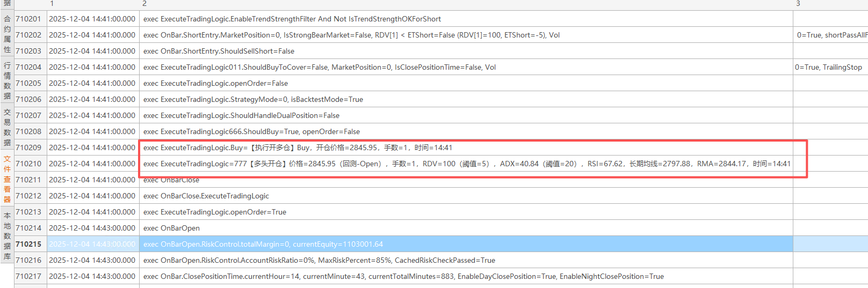Select the highlighted RiskControl.totalMargin cell
Screen dimensions: 868x288
coord(263,244)
